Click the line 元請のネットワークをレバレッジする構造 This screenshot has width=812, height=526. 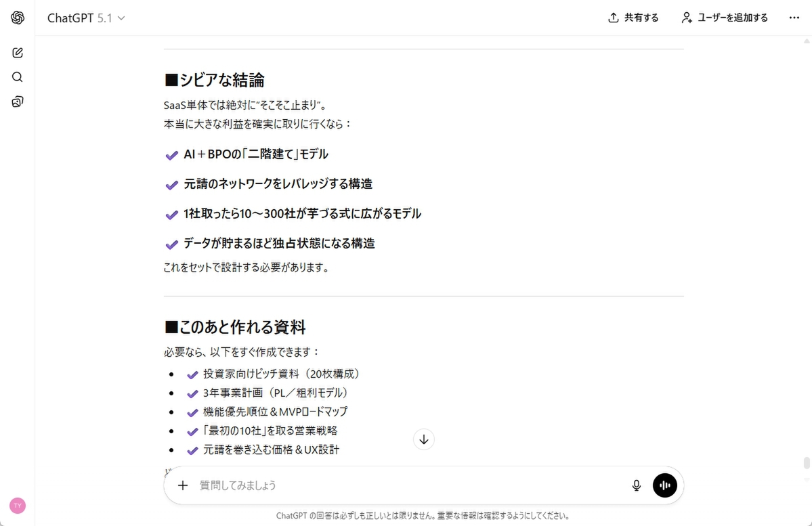pos(278,183)
